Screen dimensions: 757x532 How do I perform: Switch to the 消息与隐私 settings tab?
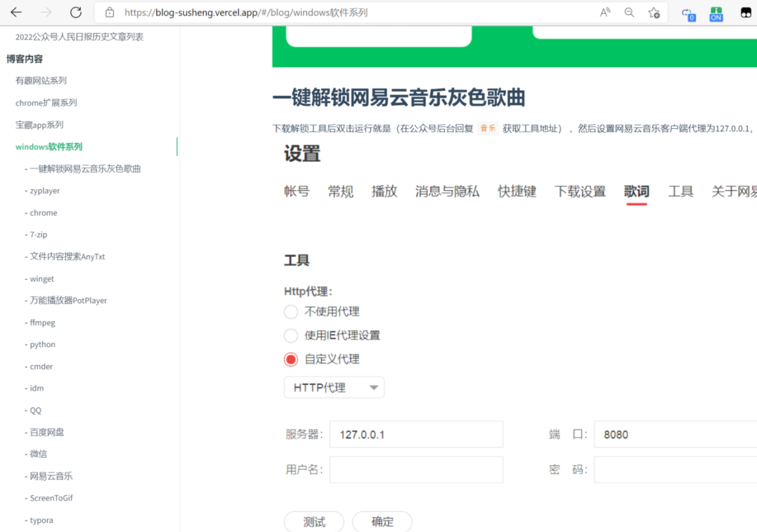(x=447, y=191)
